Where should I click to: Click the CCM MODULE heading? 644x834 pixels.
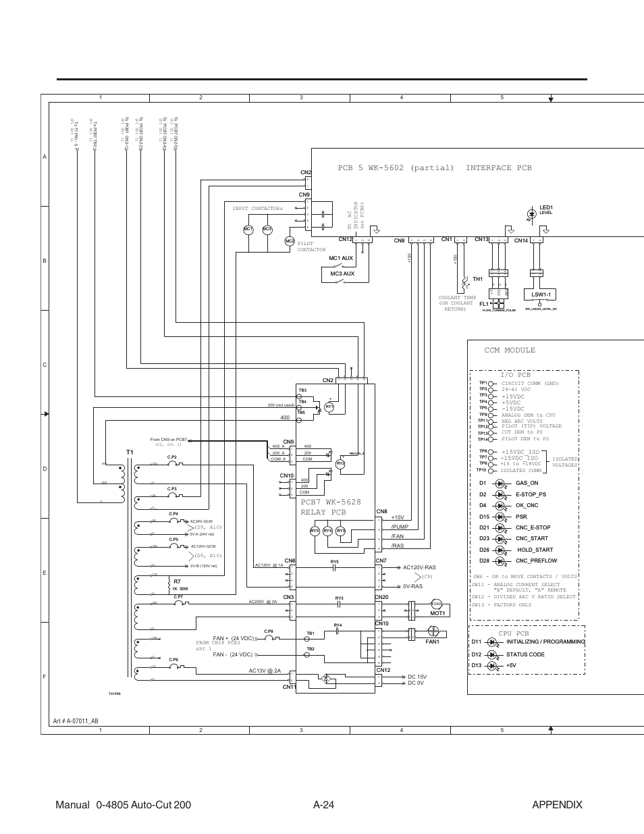(x=510, y=350)
